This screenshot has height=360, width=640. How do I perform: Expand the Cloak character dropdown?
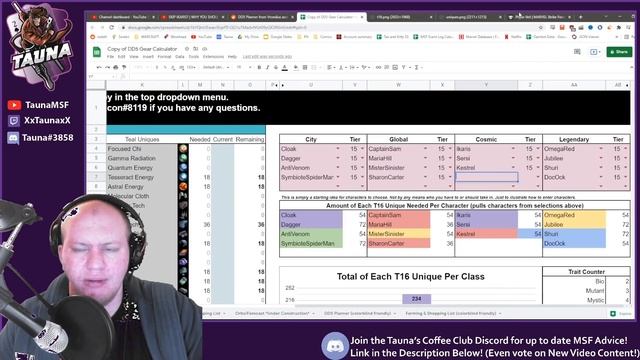[x=338, y=149]
